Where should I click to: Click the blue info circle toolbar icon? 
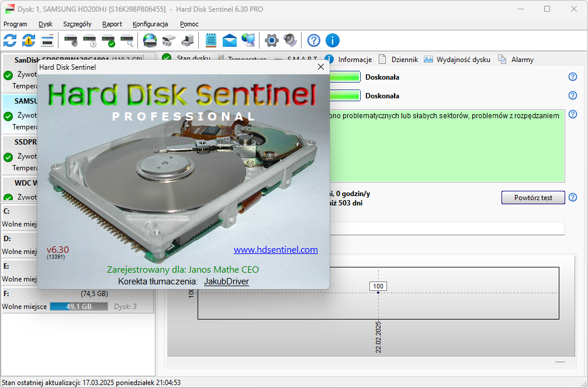(x=332, y=40)
